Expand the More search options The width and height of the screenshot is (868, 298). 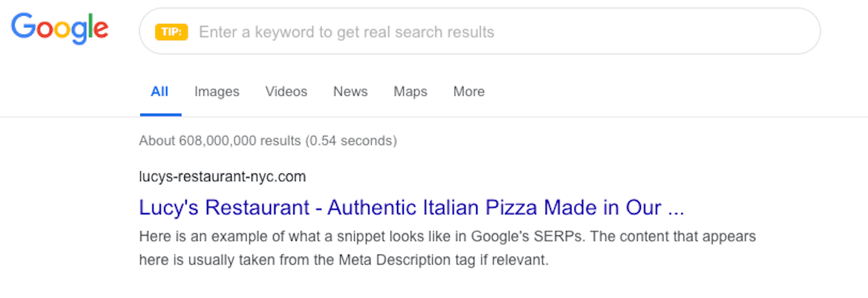tap(469, 92)
